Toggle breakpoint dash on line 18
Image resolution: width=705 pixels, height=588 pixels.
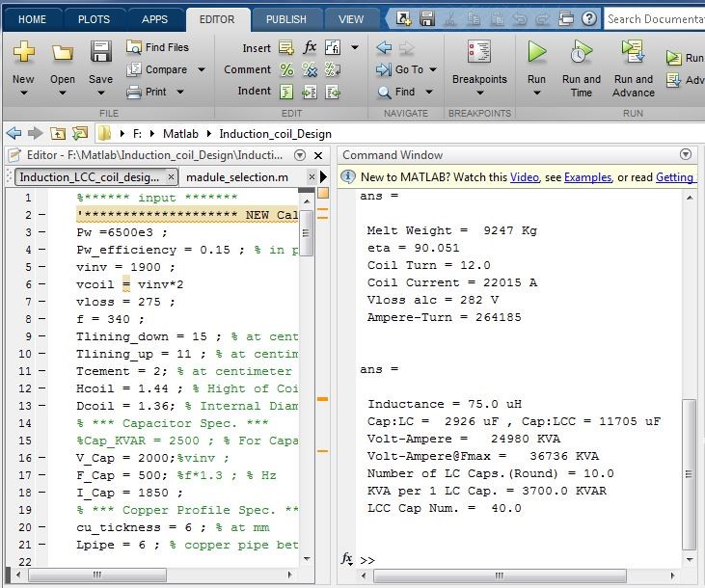coord(41,493)
